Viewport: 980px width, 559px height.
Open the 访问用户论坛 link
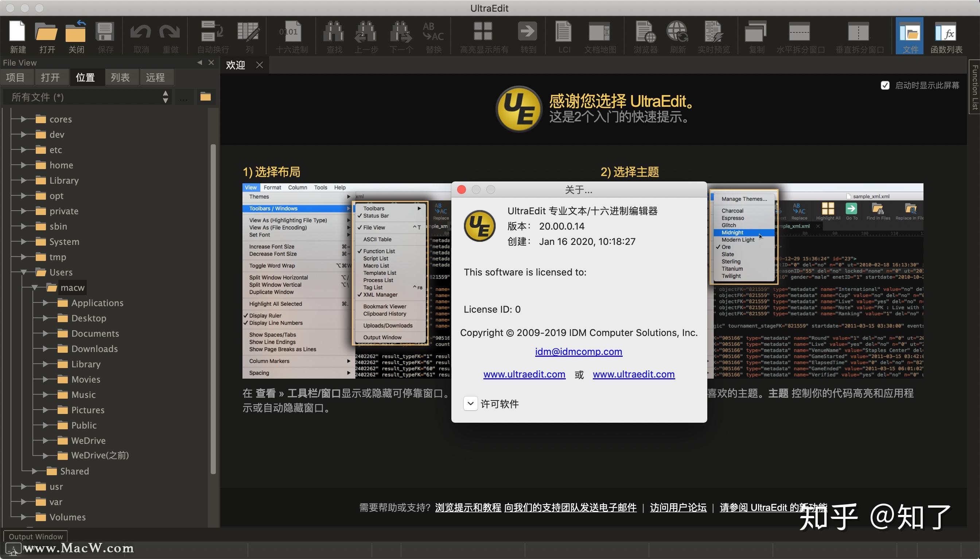(x=678, y=508)
